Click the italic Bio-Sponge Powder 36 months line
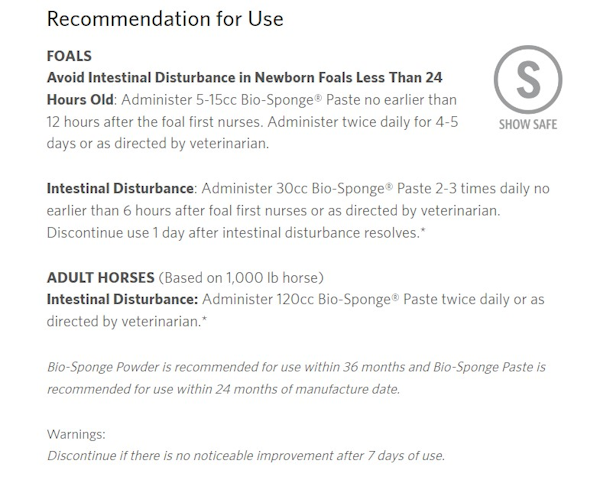 [x=296, y=367]
